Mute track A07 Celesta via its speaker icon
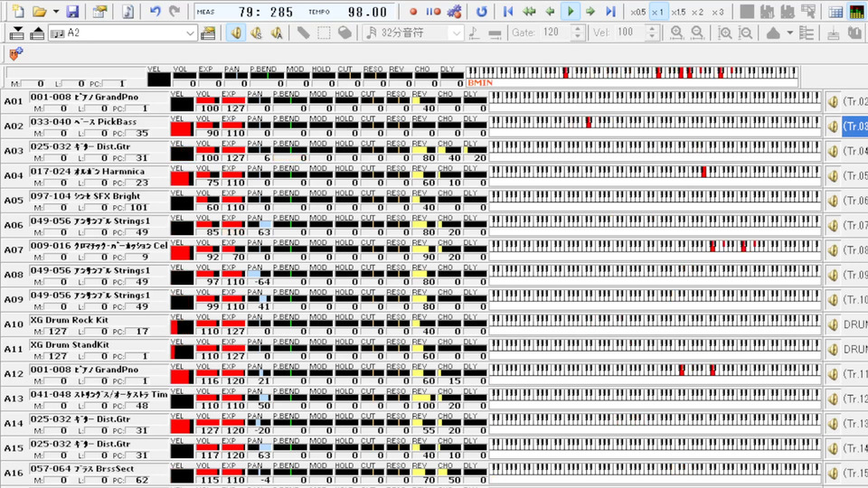The width and height of the screenshot is (868, 488). [x=833, y=250]
